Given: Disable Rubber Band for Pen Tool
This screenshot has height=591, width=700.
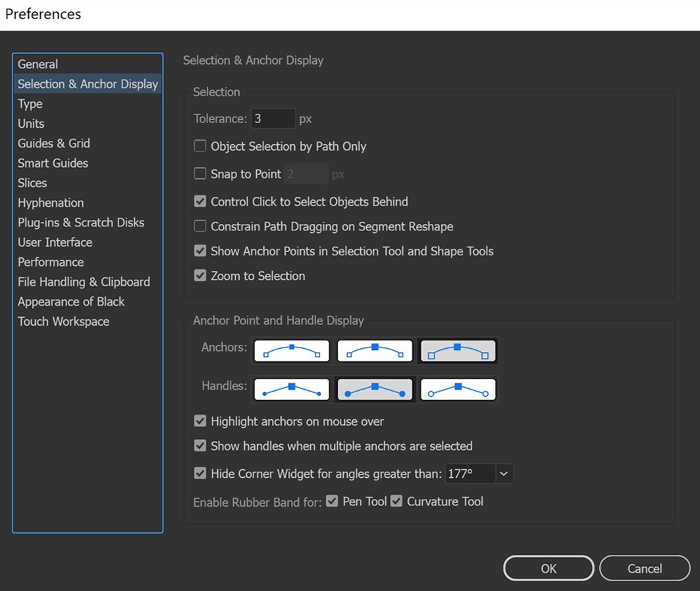Looking at the screenshot, I should [x=332, y=501].
